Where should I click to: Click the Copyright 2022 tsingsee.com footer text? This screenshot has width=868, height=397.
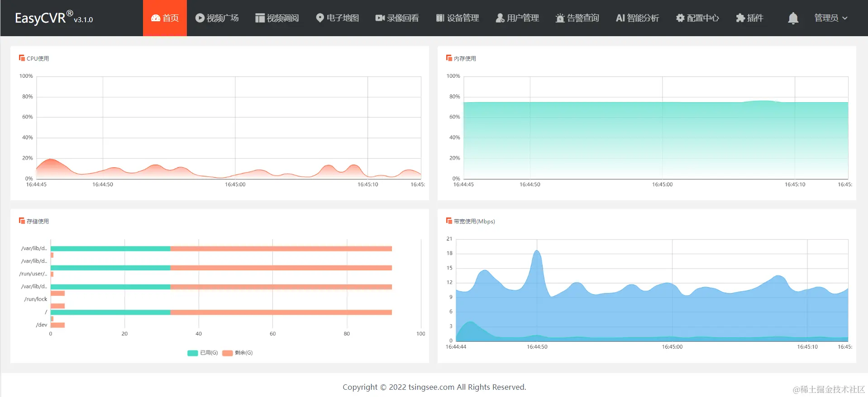(x=434, y=387)
